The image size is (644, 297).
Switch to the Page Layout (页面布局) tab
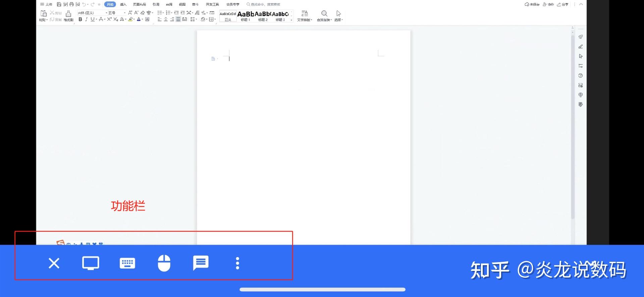(140, 4)
